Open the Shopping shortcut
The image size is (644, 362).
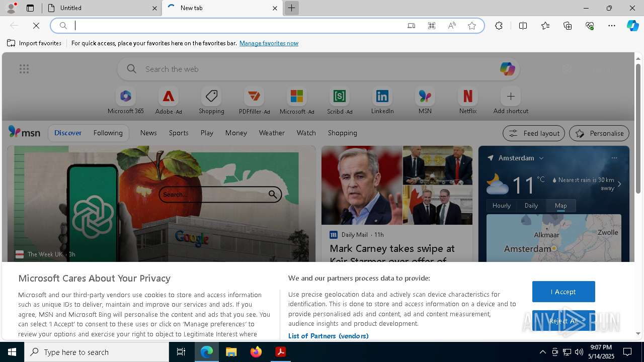[211, 101]
